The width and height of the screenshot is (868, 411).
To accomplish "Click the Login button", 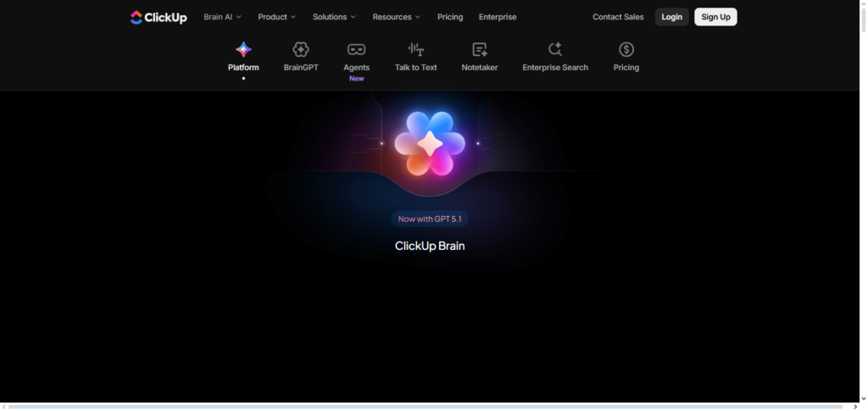I will tap(672, 17).
